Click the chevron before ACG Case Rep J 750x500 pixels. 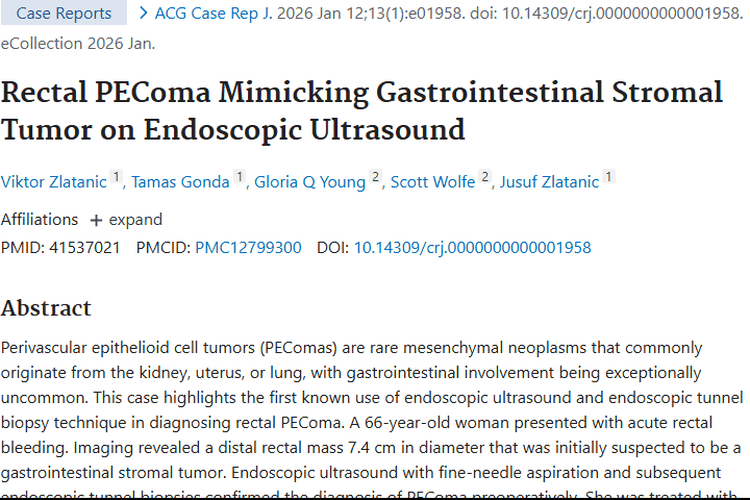pyautogui.click(x=144, y=13)
